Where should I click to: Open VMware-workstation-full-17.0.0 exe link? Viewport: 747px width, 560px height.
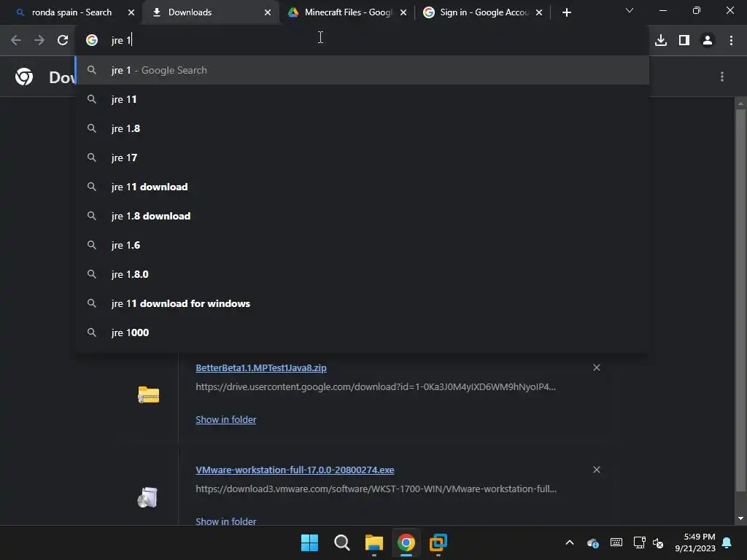click(295, 470)
